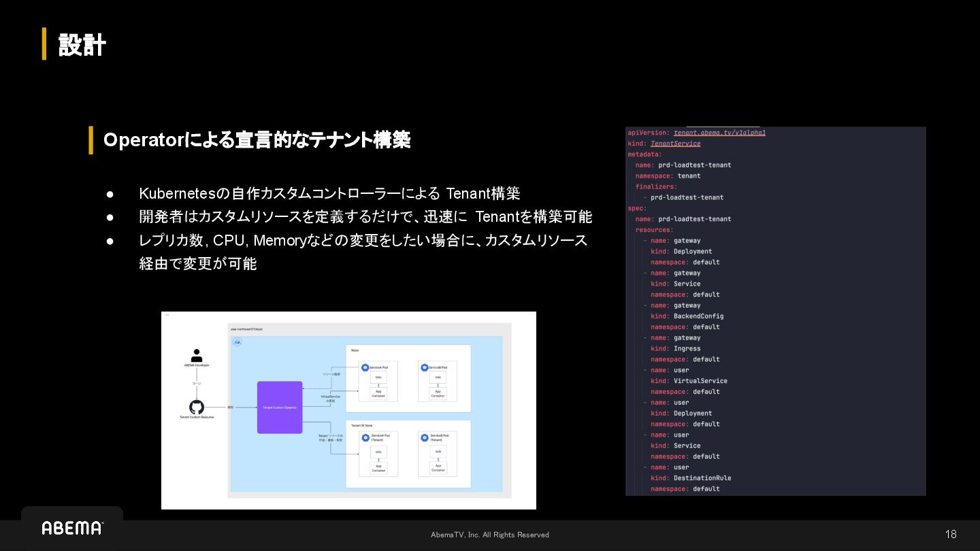This screenshot has height=551, width=980.
Task: Click the architecture diagram's 'asia-northeast1(Tokyo)' label
Action: 246,329
